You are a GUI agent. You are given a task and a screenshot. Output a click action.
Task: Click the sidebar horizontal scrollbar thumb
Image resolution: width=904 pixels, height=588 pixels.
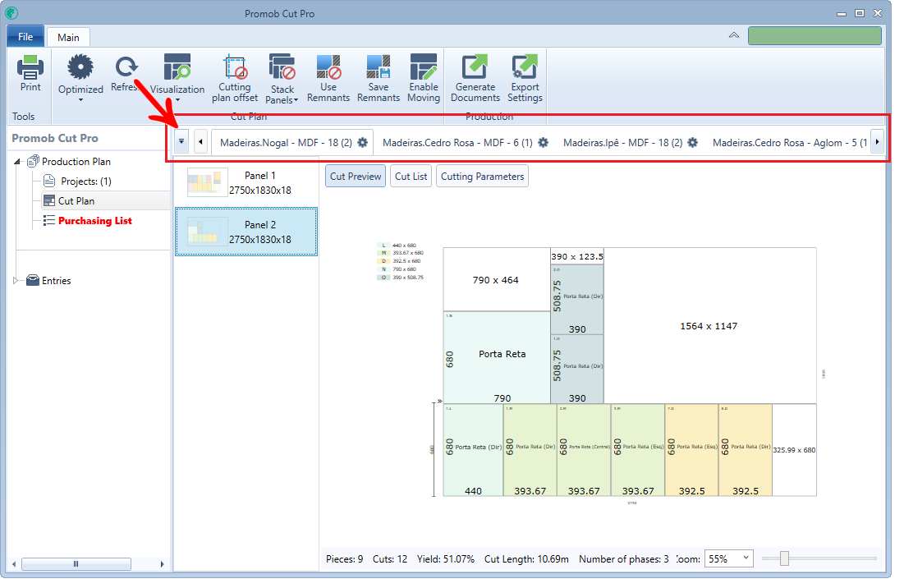(76, 564)
